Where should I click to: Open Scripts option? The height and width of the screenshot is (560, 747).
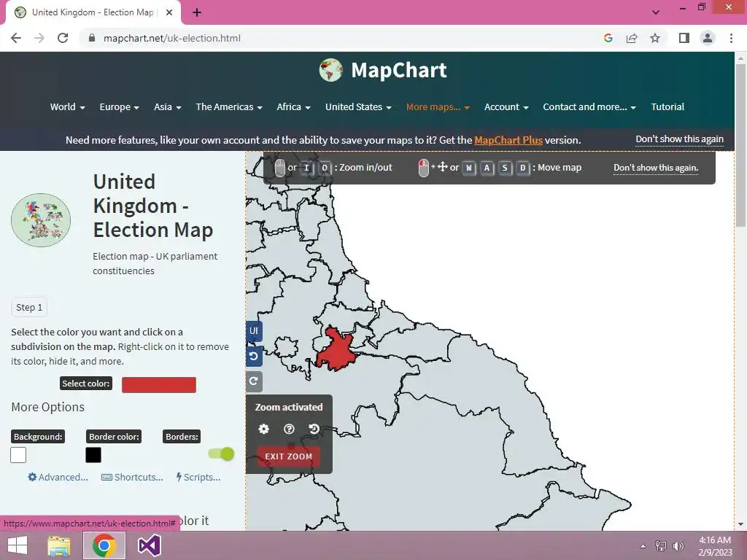tap(198, 477)
